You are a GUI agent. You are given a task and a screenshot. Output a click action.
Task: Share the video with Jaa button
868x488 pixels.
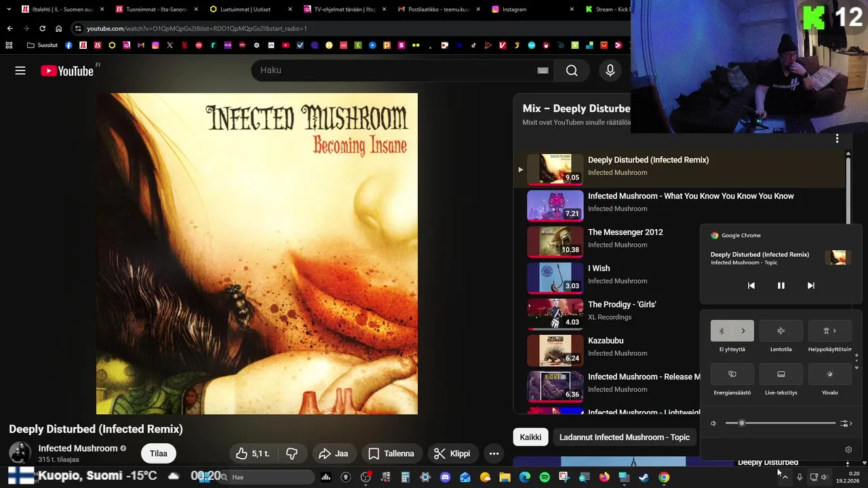pyautogui.click(x=334, y=453)
